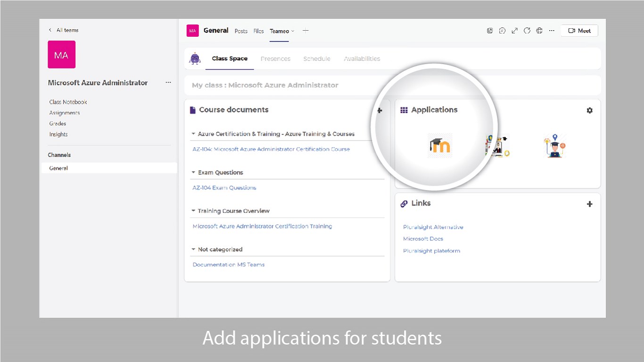
Task: Open the Availabilities tab
Action: pos(362,59)
